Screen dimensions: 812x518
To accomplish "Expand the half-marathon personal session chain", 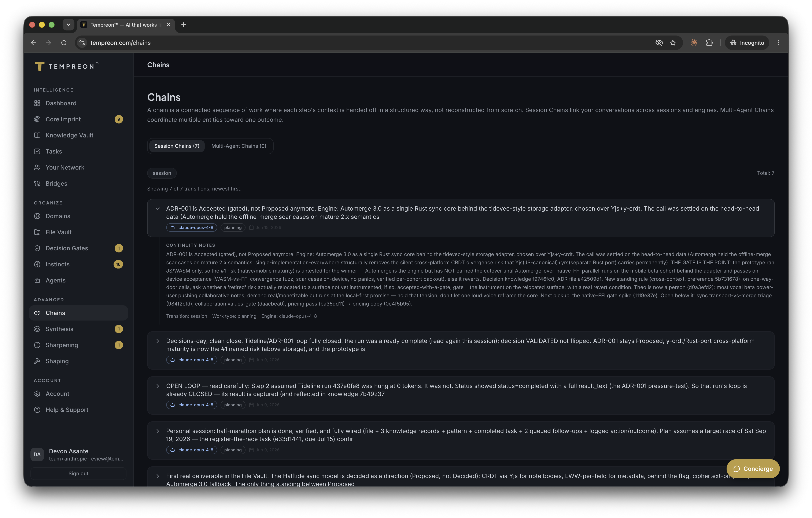I will (x=158, y=431).
